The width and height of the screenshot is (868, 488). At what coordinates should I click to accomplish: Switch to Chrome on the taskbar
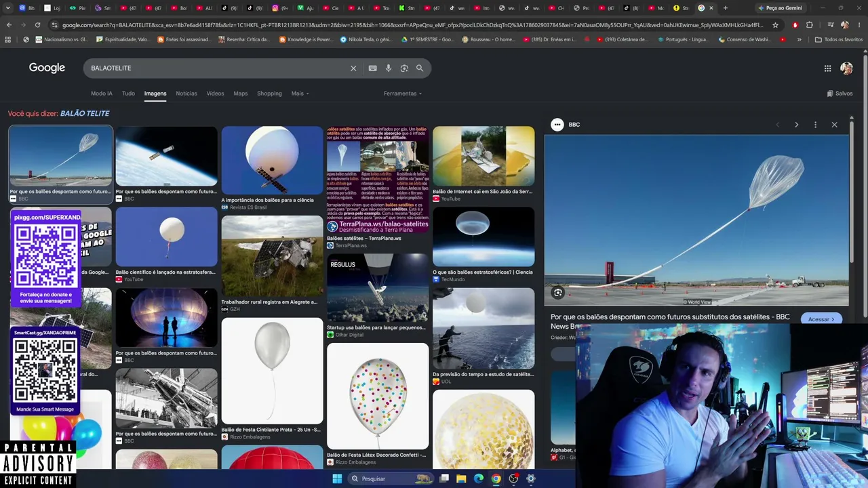pos(496,479)
